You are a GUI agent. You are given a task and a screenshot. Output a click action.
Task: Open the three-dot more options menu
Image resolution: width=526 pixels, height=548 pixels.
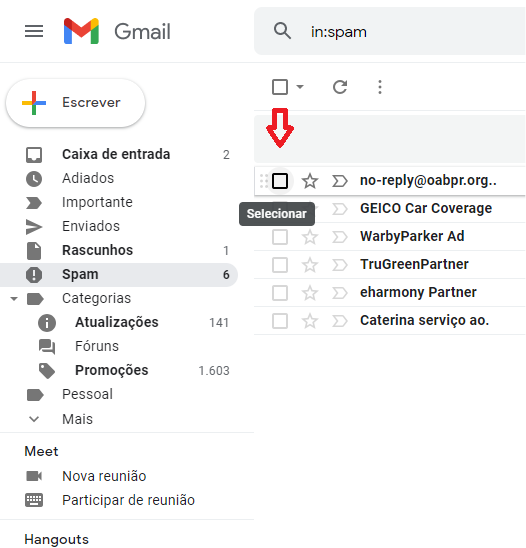coord(380,87)
